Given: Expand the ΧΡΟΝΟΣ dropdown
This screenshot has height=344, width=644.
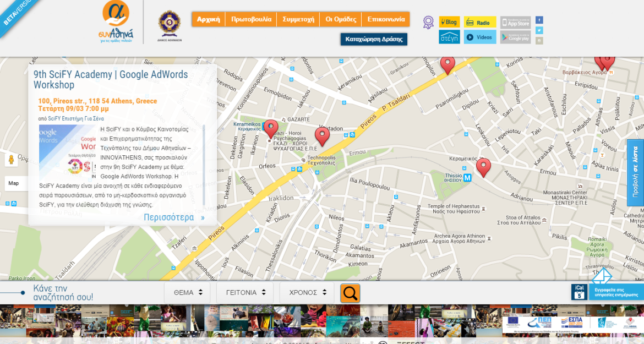Looking at the screenshot, I should coord(307,293).
